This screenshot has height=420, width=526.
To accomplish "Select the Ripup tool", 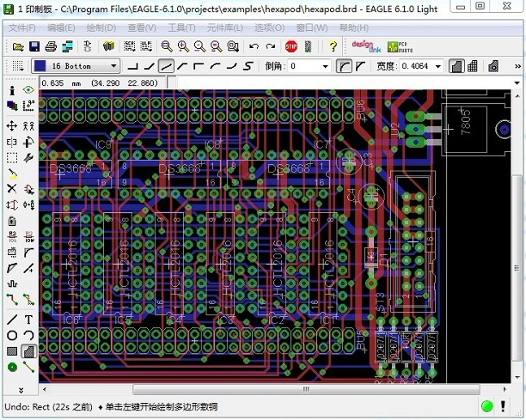I will tap(28, 300).
